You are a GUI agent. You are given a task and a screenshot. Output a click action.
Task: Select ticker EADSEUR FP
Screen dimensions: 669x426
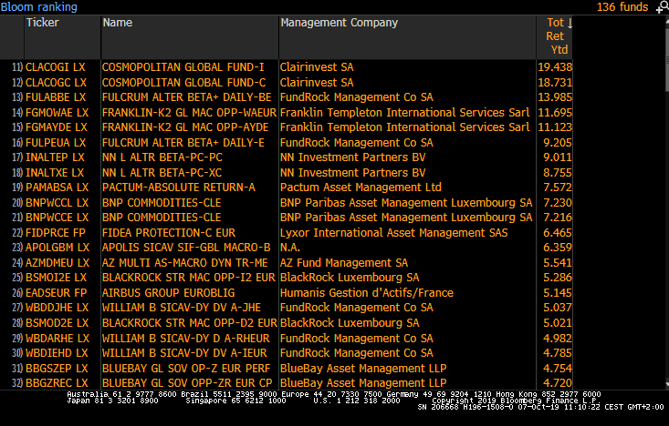56,293
